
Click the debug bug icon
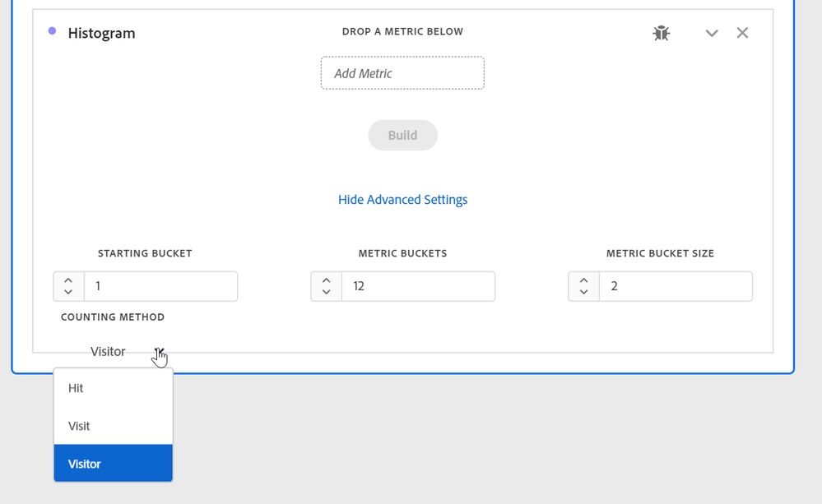pyautogui.click(x=662, y=33)
